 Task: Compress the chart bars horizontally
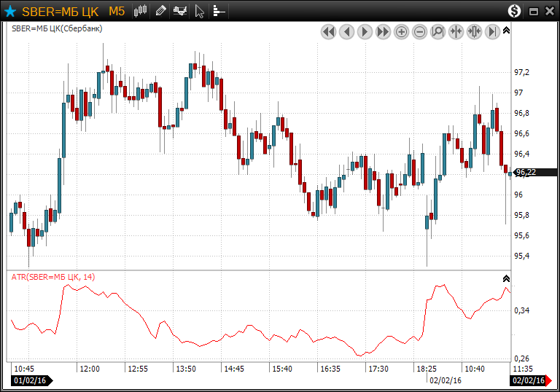click(456, 32)
